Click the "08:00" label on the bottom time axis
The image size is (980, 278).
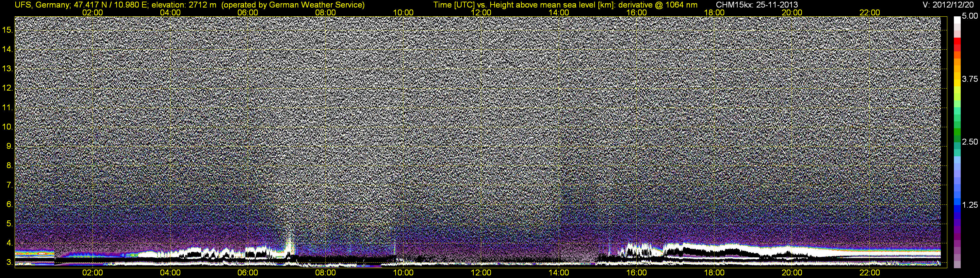point(326,273)
